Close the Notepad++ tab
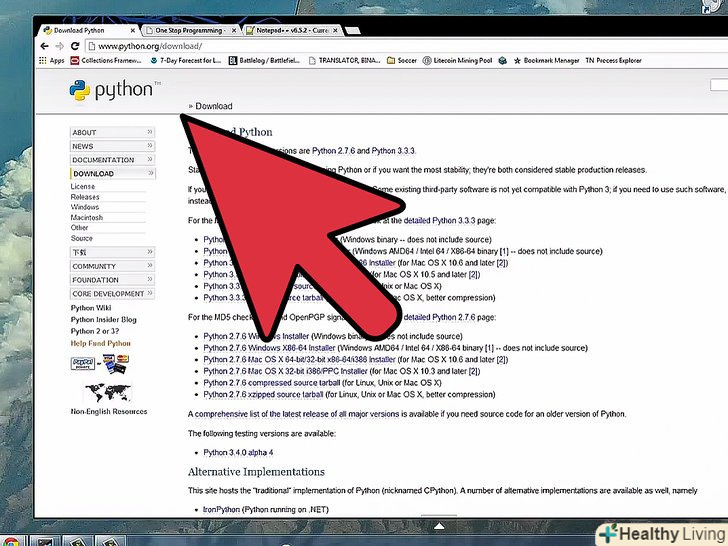The width and height of the screenshot is (728, 546). click(336, 30)
